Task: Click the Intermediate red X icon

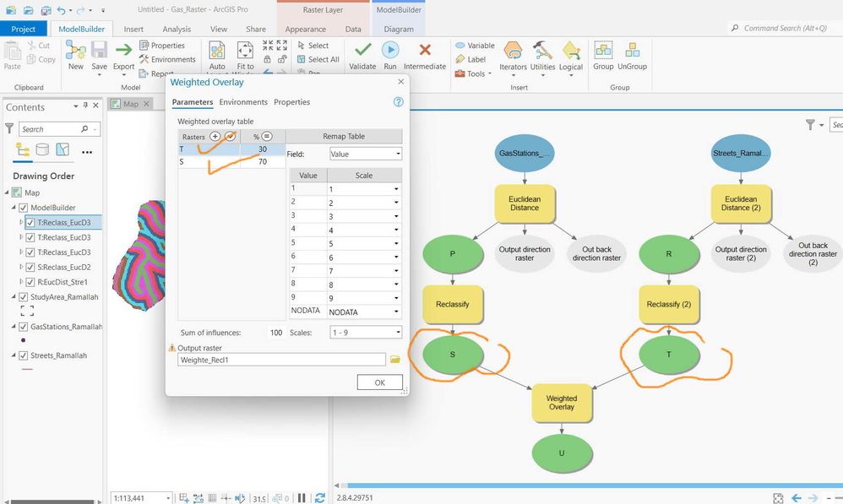Action: [425, 50]
